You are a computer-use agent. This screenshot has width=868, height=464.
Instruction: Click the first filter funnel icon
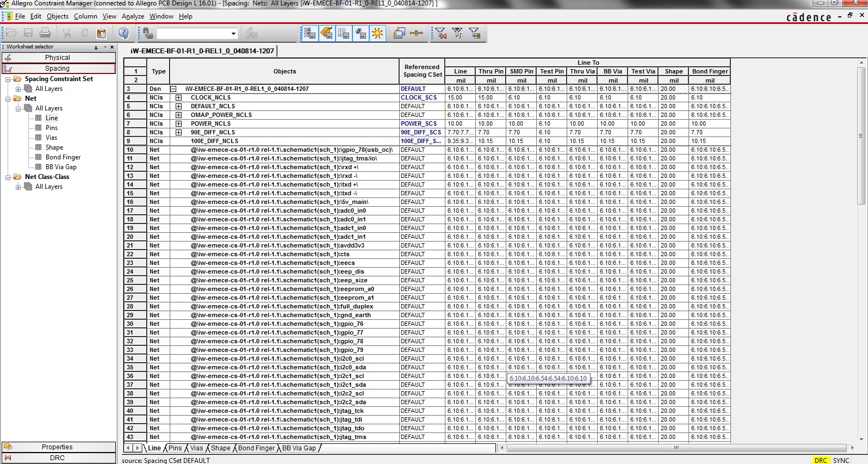(x=441, y=33)
